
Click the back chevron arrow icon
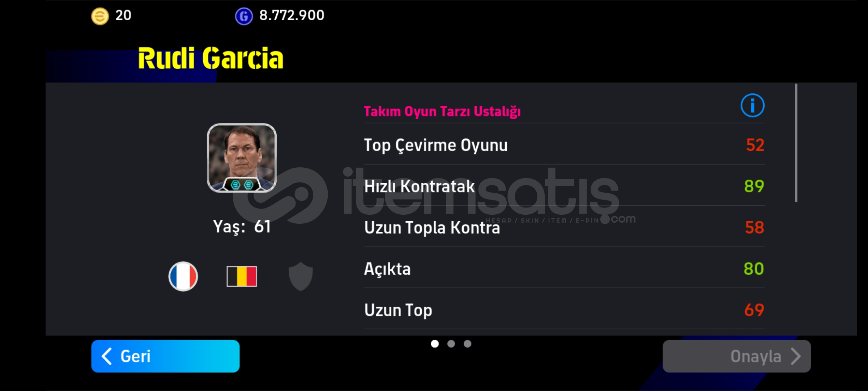pyautogui.click(x=107, y=356)
